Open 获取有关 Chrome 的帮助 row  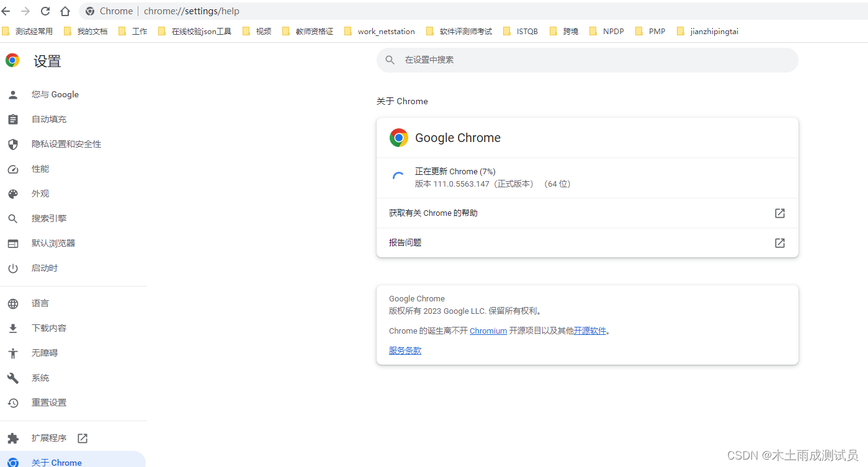pos(587,213)
